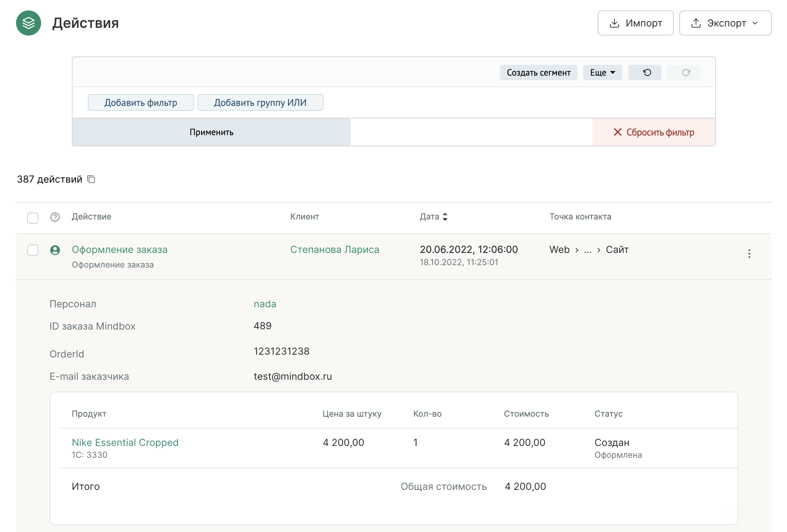Viewport: 787px width, 532px height.
Task: Open Nike Essential Cropped product link
Action: pyautogui.click(x=125, y=442)
